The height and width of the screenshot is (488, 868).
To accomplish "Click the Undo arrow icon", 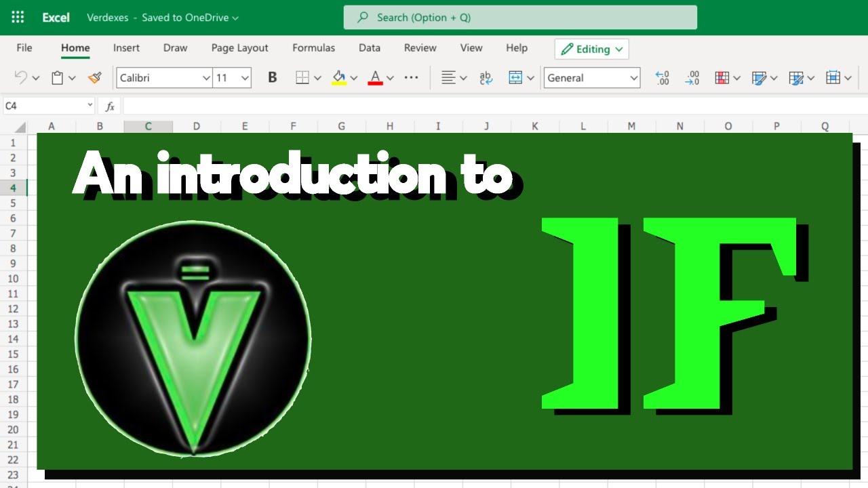I will coord(20,78).
